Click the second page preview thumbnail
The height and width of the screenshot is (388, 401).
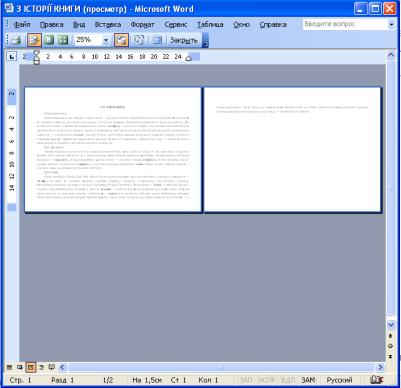tap(292, 149)
